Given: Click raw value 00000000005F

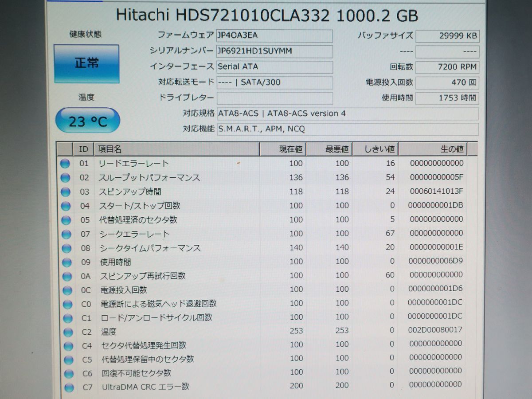Looking at the screenshot, I should pos(436,177).
